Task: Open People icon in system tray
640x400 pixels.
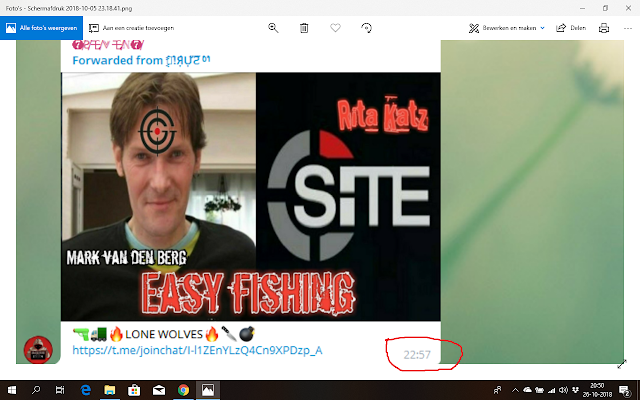Action: click(x=497, y=391)
